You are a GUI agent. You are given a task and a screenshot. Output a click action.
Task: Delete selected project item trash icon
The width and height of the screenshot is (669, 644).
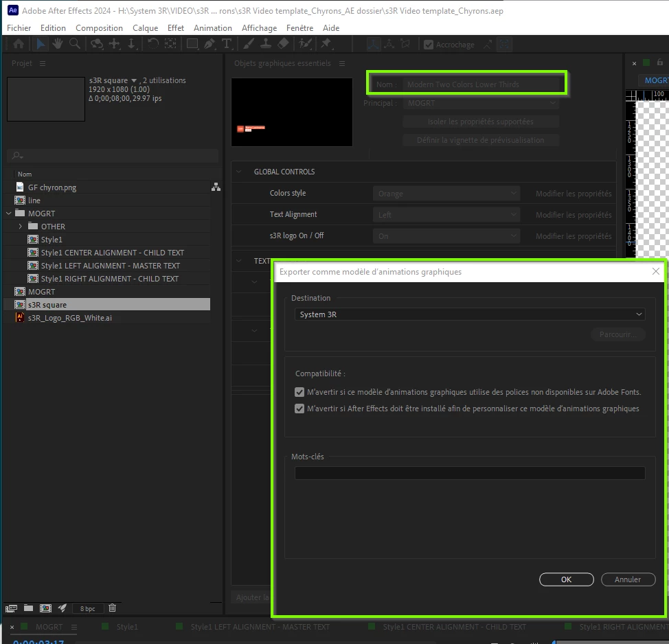point(112,608)
